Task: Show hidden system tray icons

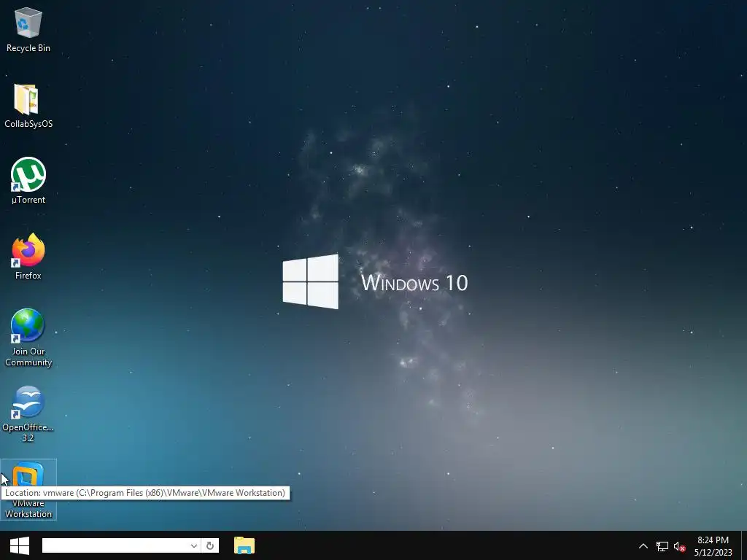Action: (x=643, y=546)
